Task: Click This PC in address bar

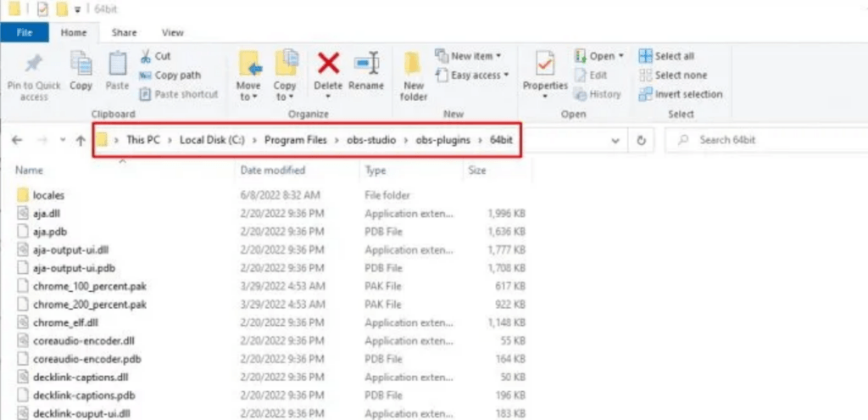Action: [142, 140]
